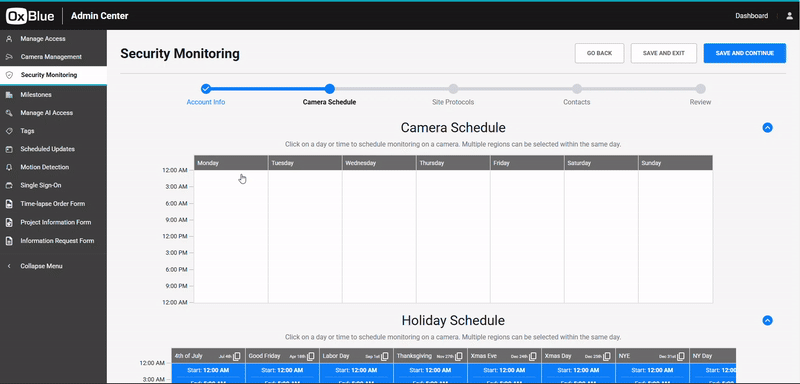Screen dimensions: 800x384
Task: Jump to Site Protocols step
Action: coord(453,89)
